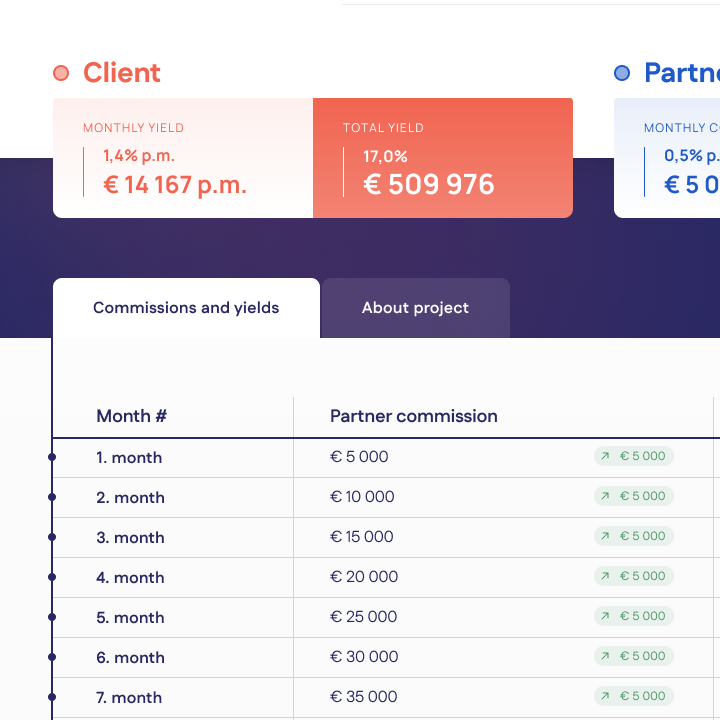Switch to the About project tab
This screenshot has height=720, width=720.
pos(415,308)
